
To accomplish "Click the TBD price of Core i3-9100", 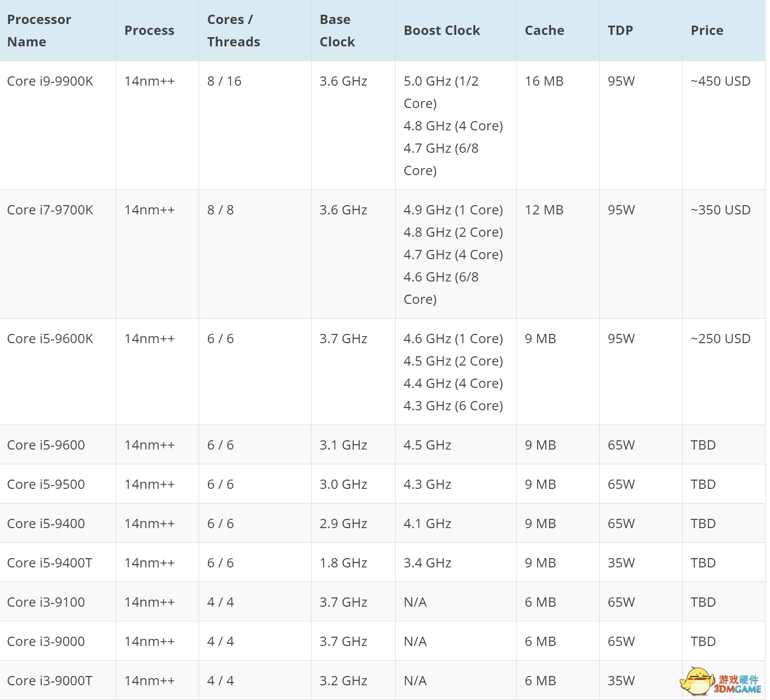I will 703,602.
